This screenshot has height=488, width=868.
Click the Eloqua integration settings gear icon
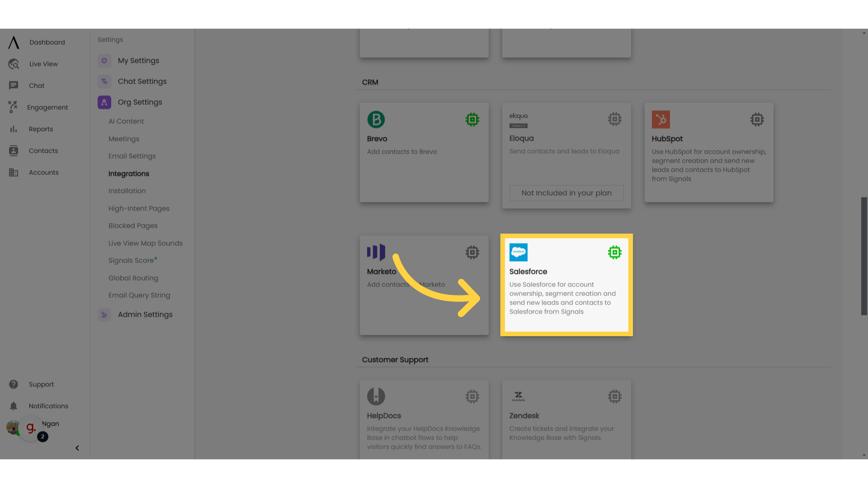pyautogui.click(x=615, y=119)
